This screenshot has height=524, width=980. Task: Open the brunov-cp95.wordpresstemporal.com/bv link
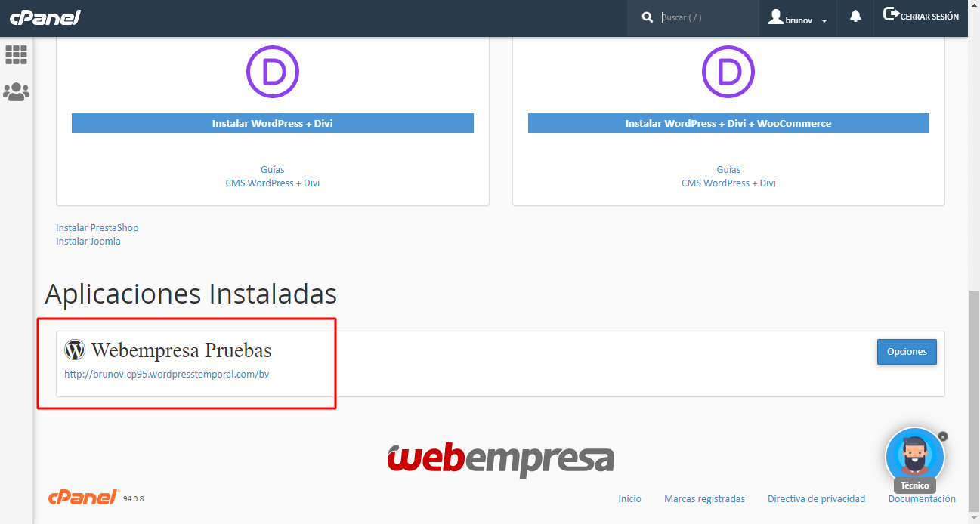[167, 375]
